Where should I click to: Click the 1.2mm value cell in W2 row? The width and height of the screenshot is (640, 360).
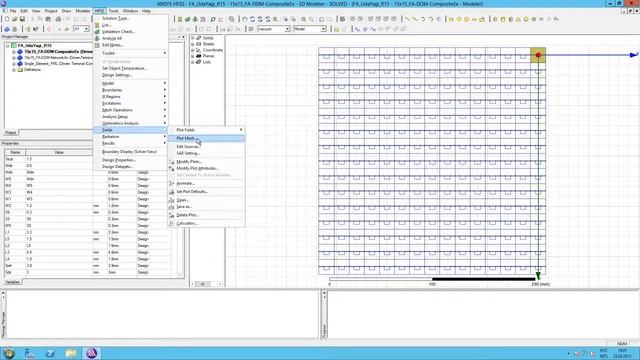tap(121, 206)
